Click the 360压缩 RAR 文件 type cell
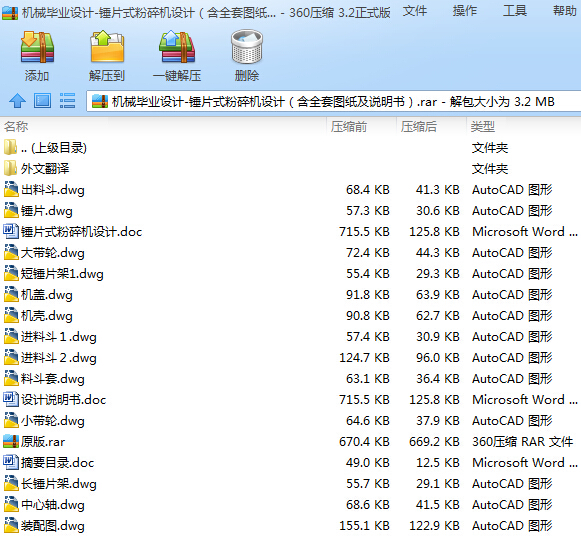This screenshot has height=547, width=581. coord(522,442)
